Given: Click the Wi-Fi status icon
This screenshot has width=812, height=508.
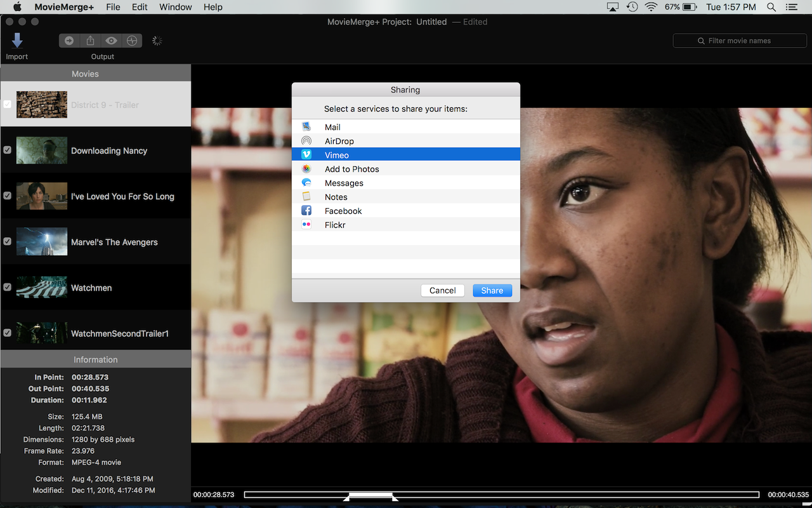Looking at the screenshot, I should tap(651, 7).
